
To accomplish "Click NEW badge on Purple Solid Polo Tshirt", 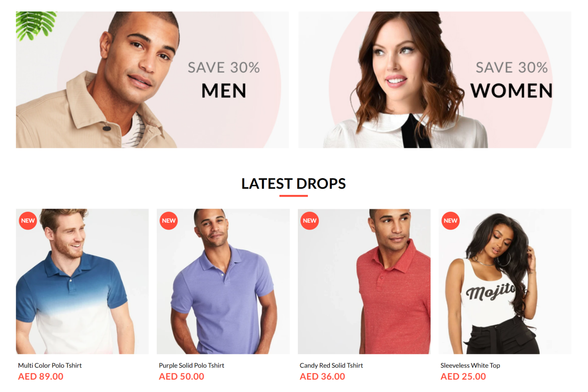I will (x=169, y=221).
